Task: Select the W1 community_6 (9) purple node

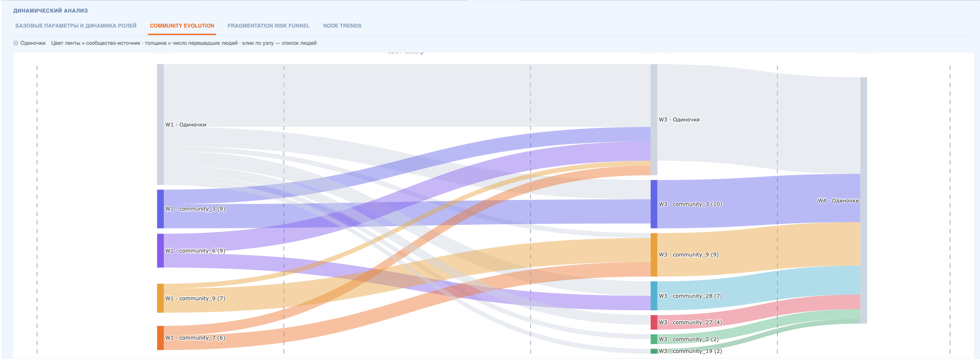Action: (x=161, y=250)
